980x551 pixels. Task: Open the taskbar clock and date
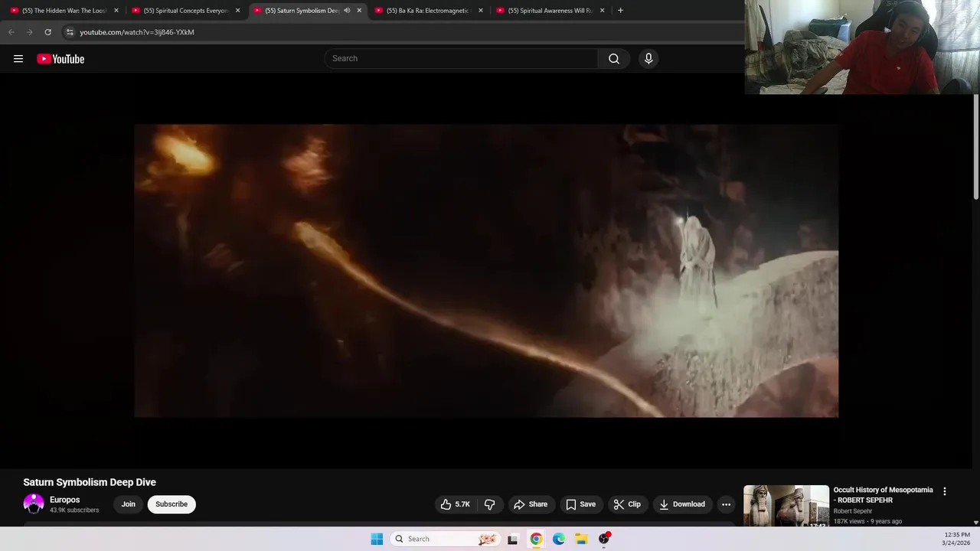pos(957,539)
